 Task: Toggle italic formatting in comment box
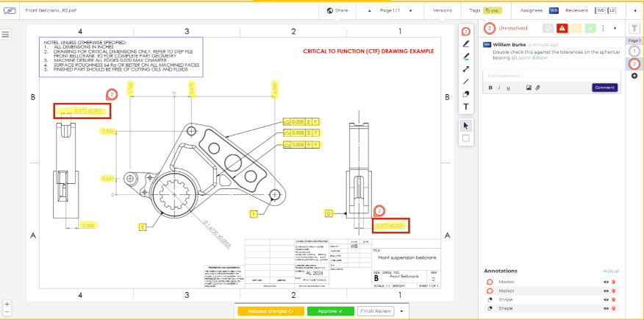(x=499, y=88)
